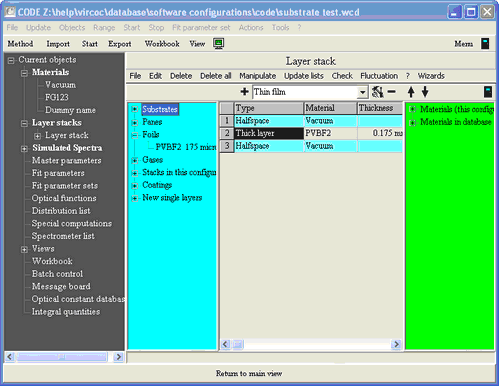This screenshot has height=386, width=499.
Task: Click Return to main view
Action: [249, 373]
